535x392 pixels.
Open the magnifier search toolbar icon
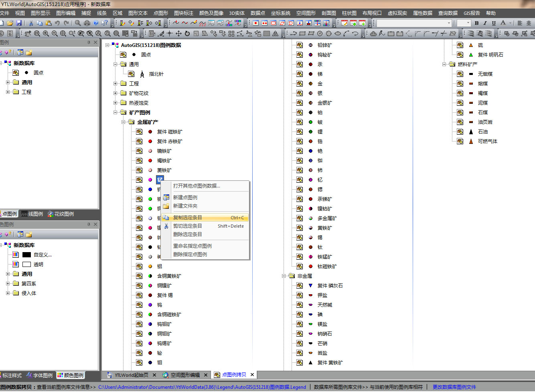(78, 23)
